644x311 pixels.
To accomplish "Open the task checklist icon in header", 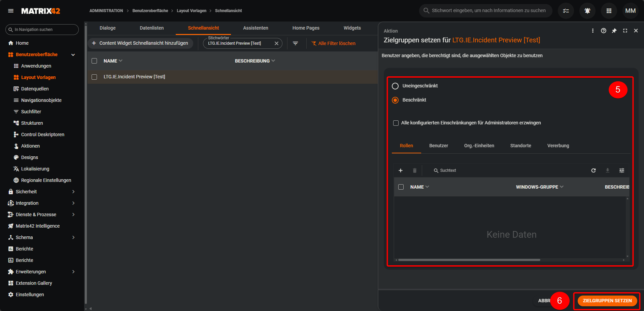I will (566, 11).
